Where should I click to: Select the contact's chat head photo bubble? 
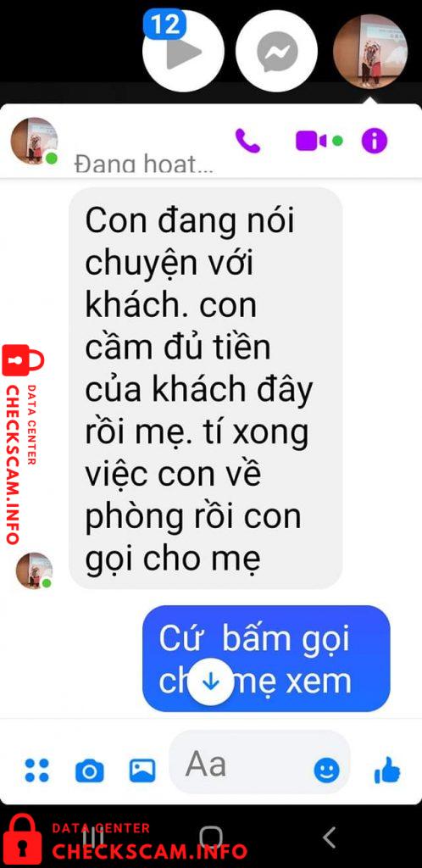370,52
